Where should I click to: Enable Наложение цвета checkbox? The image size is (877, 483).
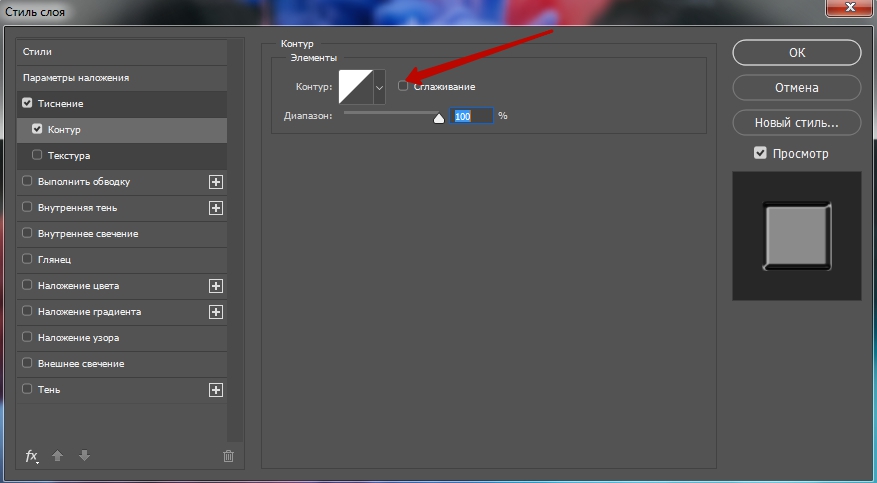click(x=27, y=285)
